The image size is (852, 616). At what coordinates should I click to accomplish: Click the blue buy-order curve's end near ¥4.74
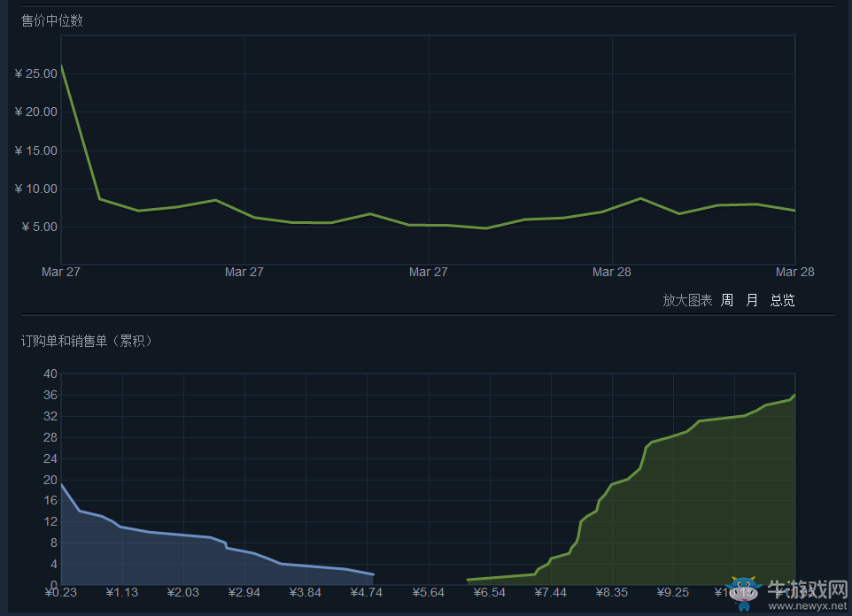coord(372,574)
